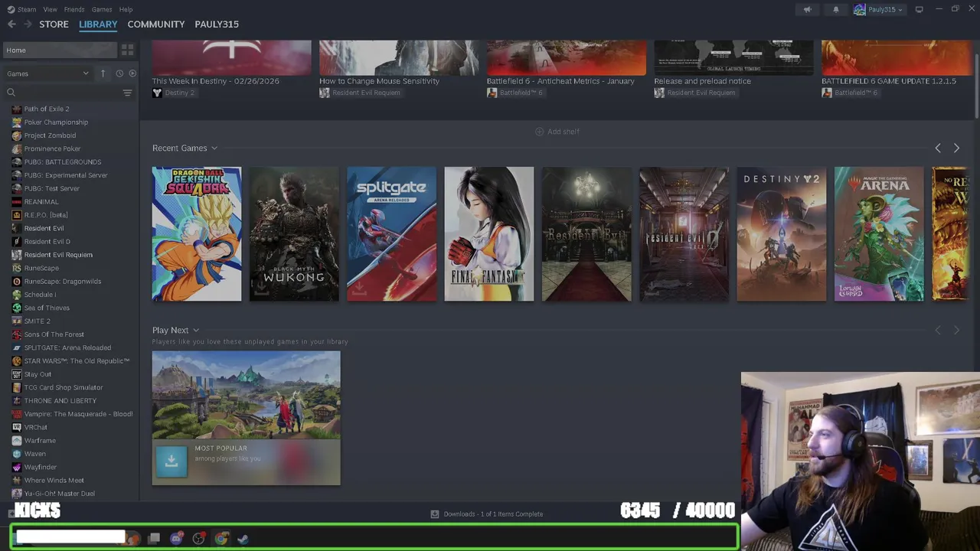Open the collections grid view icon

127,50
